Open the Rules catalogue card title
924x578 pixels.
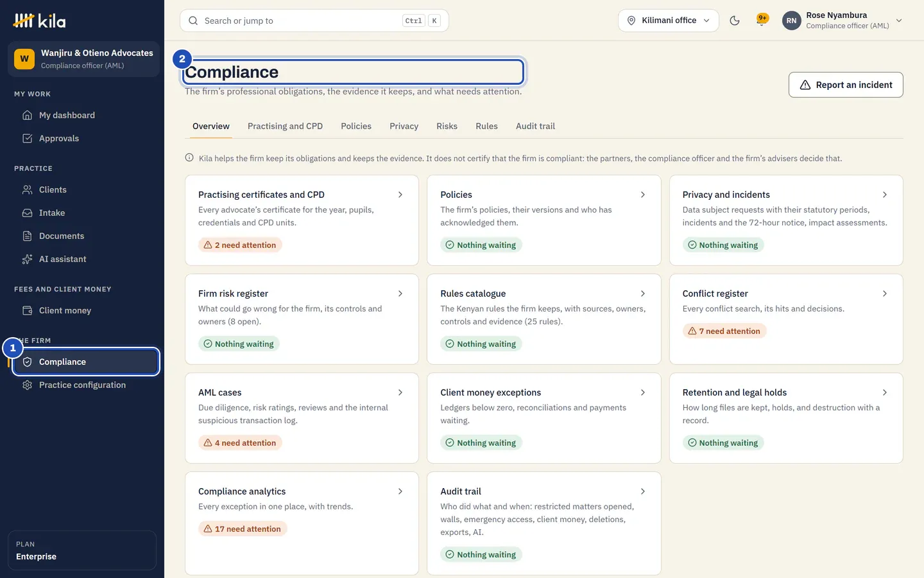point(473,293)
